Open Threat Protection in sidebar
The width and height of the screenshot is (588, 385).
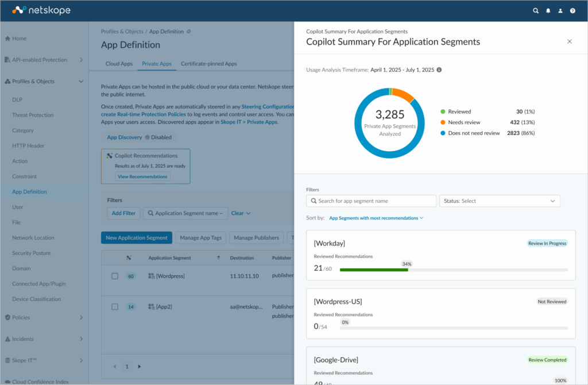click(x=33, y=115)
